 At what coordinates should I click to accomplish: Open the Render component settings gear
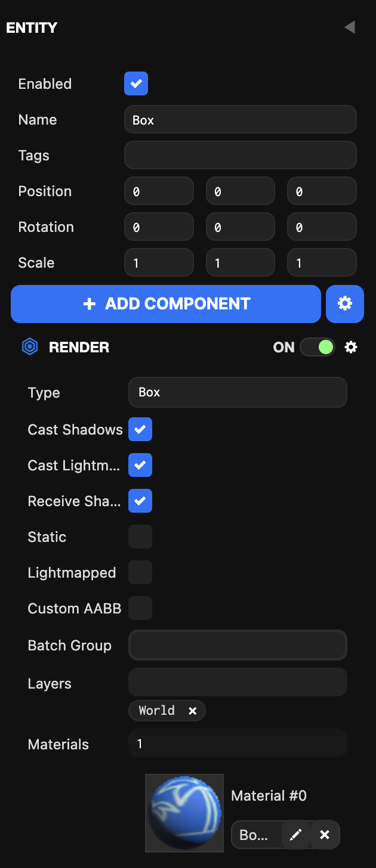coord(351,347)
